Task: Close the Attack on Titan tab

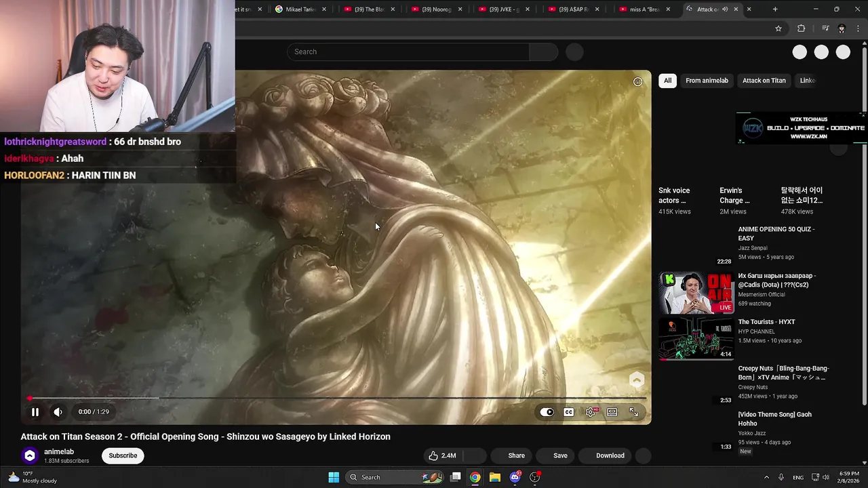Action: tap(736, 9)
